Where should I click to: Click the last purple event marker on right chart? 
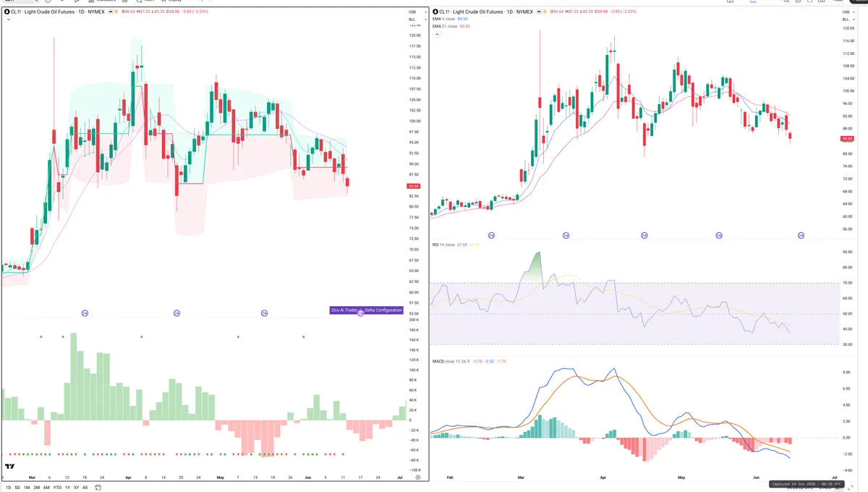(801, 235)
